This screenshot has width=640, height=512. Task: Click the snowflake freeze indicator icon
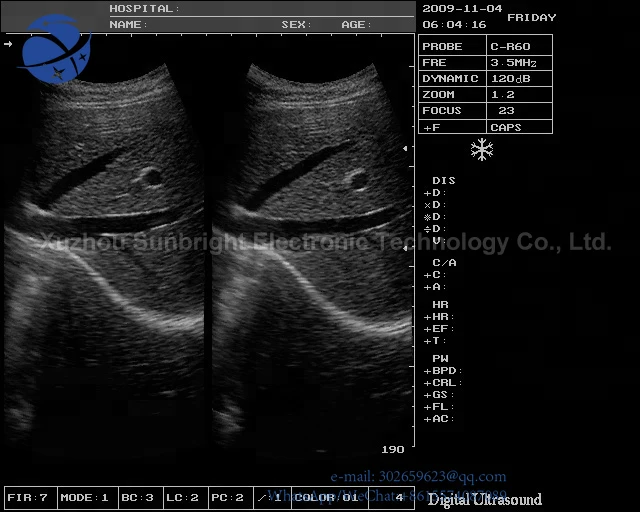pos(482,149)
